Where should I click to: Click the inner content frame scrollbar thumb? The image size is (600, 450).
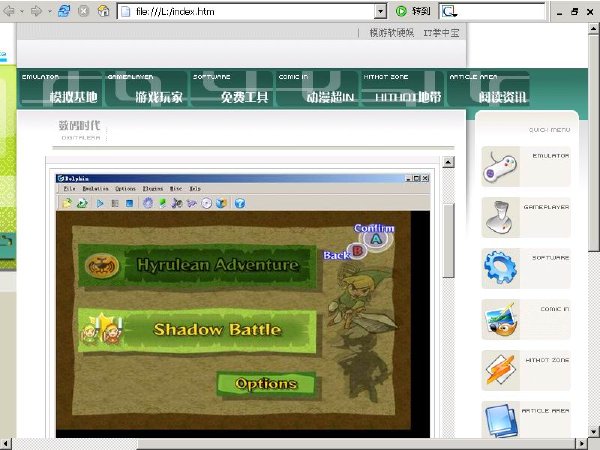448,240
